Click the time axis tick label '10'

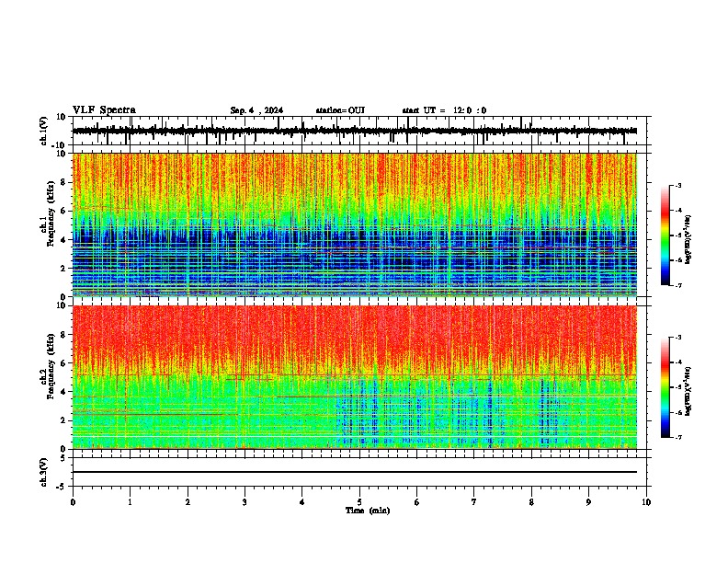click(646, 502)
